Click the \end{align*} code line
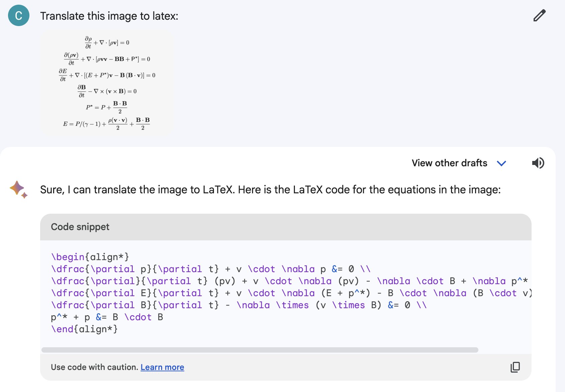 click(84, 329)
